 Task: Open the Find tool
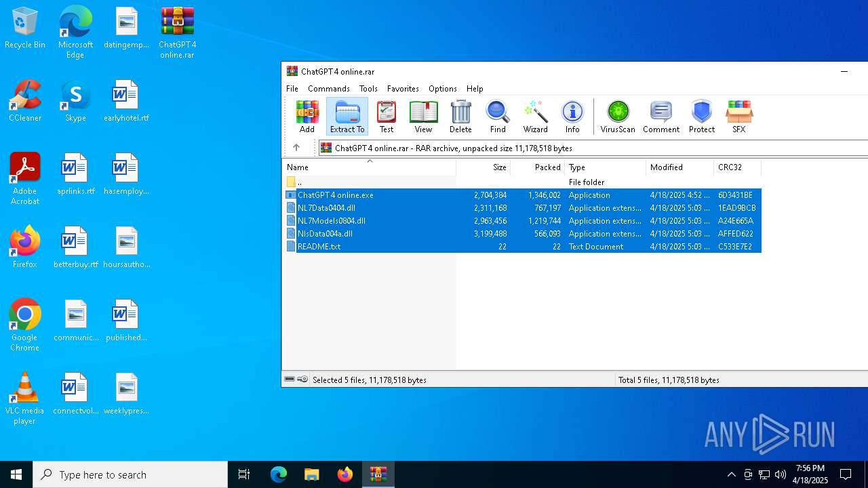(498, 117)
